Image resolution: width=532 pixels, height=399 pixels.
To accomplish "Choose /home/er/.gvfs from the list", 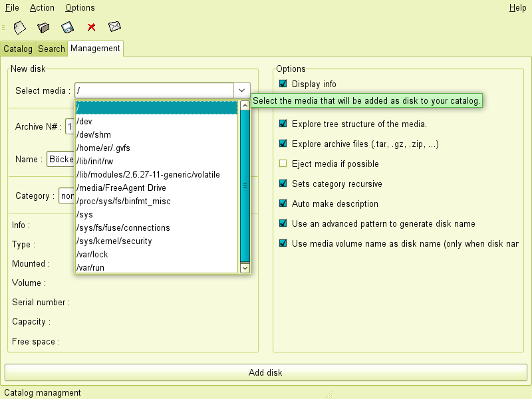I will (x=157, y=148).
